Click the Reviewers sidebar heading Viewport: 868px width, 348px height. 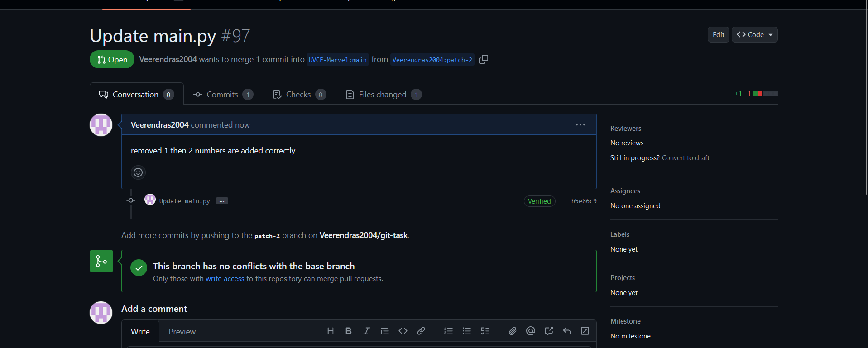tap(626, 129)
